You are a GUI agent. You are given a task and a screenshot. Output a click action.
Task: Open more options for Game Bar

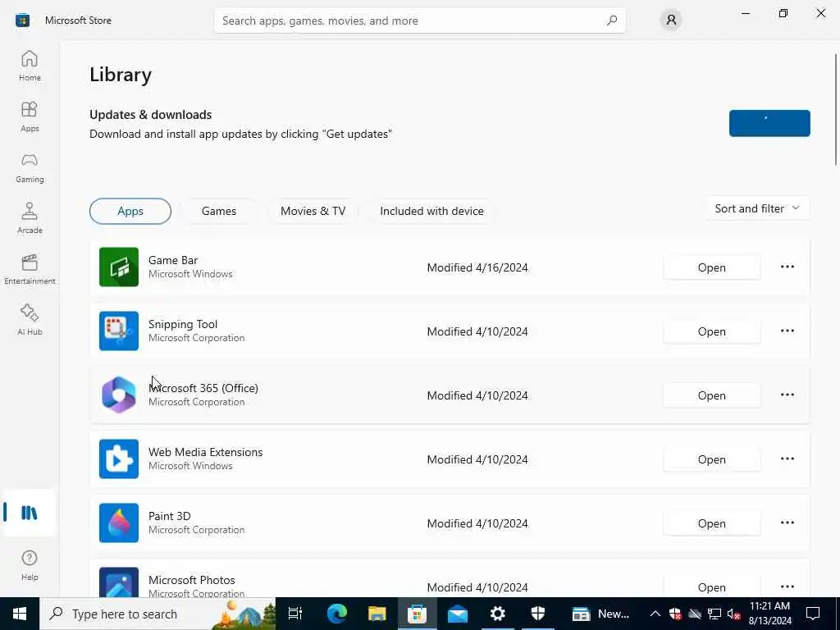coord(787,267)
